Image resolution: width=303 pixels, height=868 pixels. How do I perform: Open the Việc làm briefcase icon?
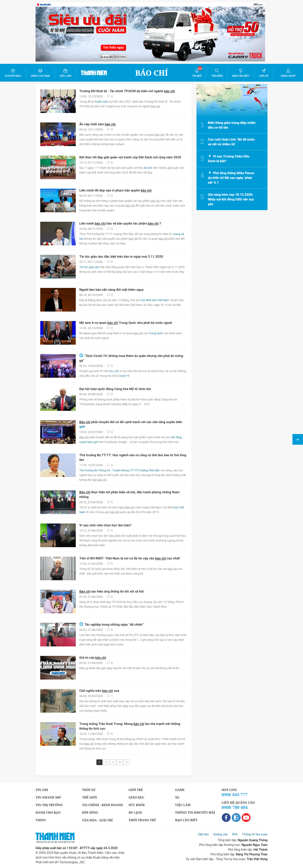click(x=65, y=71)
